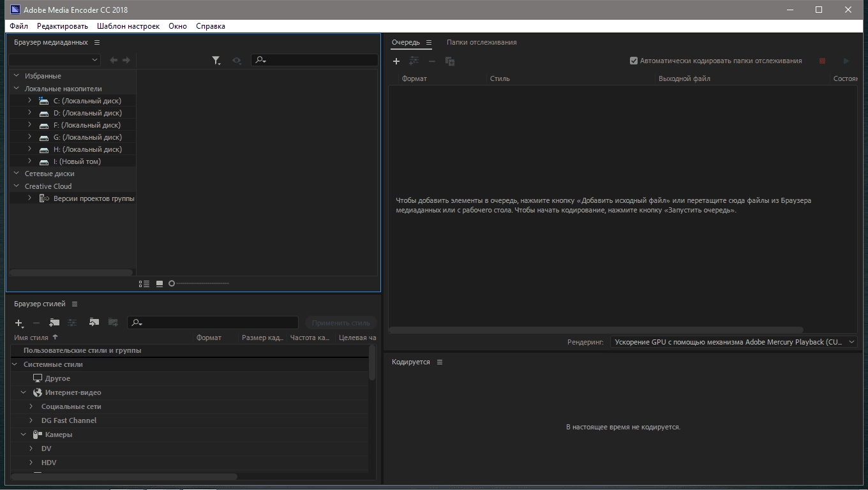868x490 pixels.
Task: Select the Другое monitor icon
Action: [37, 378]
